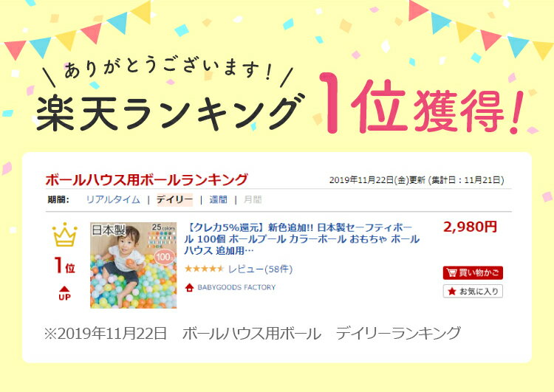
Task: Click the ボールハウス用ボールランキング heading
Action: coord(147,179)
